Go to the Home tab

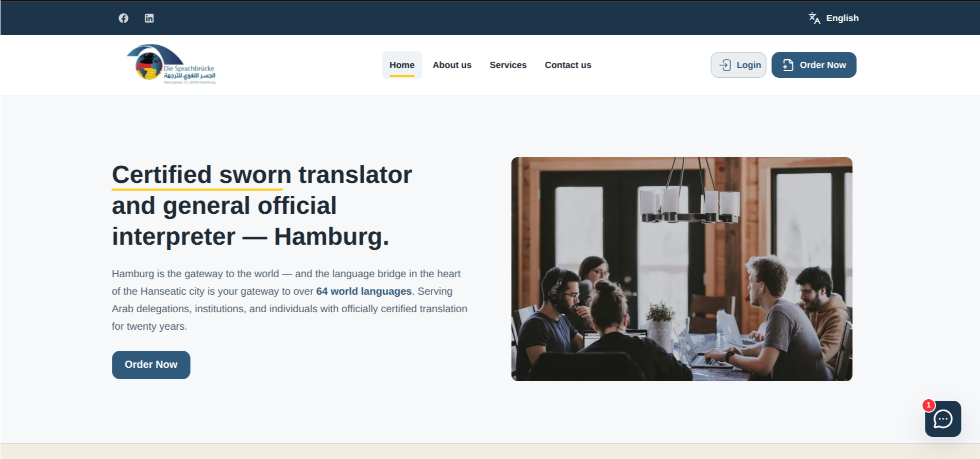click(402, 65)
